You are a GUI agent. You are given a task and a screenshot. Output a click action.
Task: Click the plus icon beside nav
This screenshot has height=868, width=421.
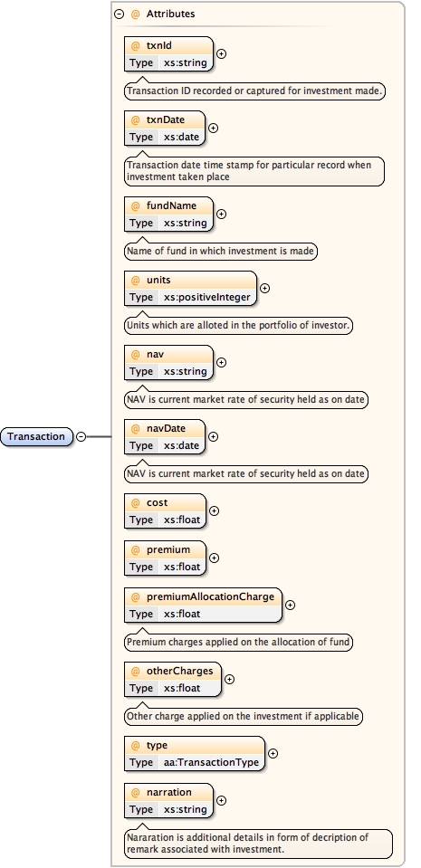pyautogui.click(x=221, y=362)
